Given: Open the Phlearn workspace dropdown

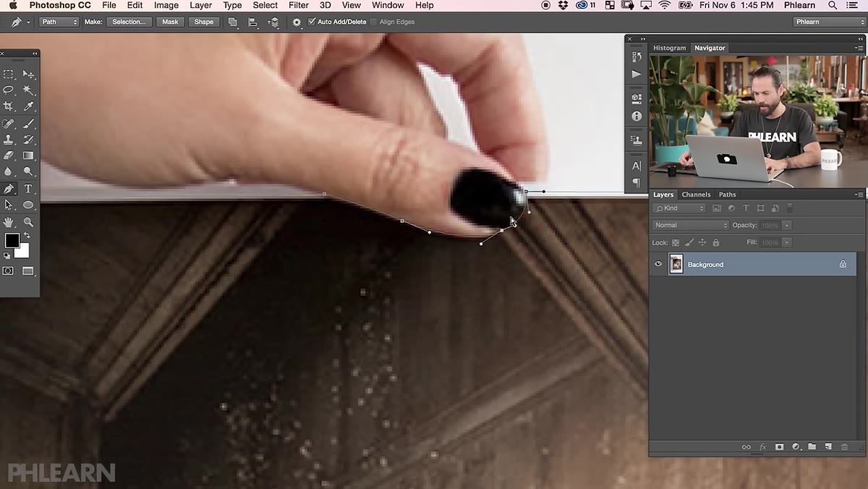Looking at the screenshot, I should pos(829,22).
